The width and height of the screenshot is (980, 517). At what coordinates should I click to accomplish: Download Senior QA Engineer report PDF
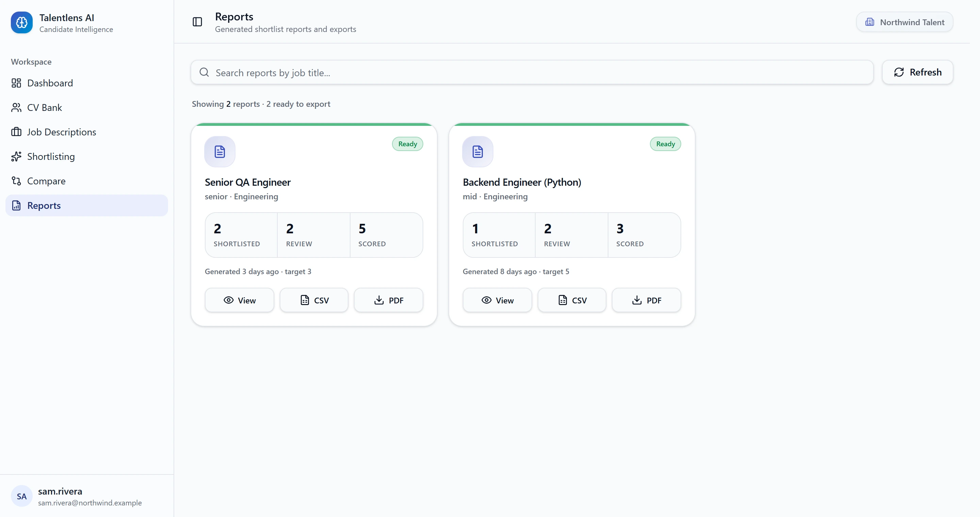[x=388, y=300]
